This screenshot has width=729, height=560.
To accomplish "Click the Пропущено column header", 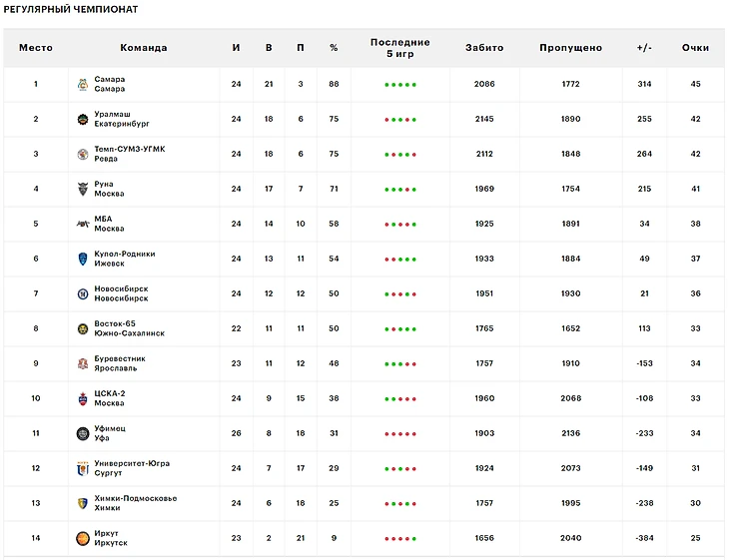I will tap(570, 48).
